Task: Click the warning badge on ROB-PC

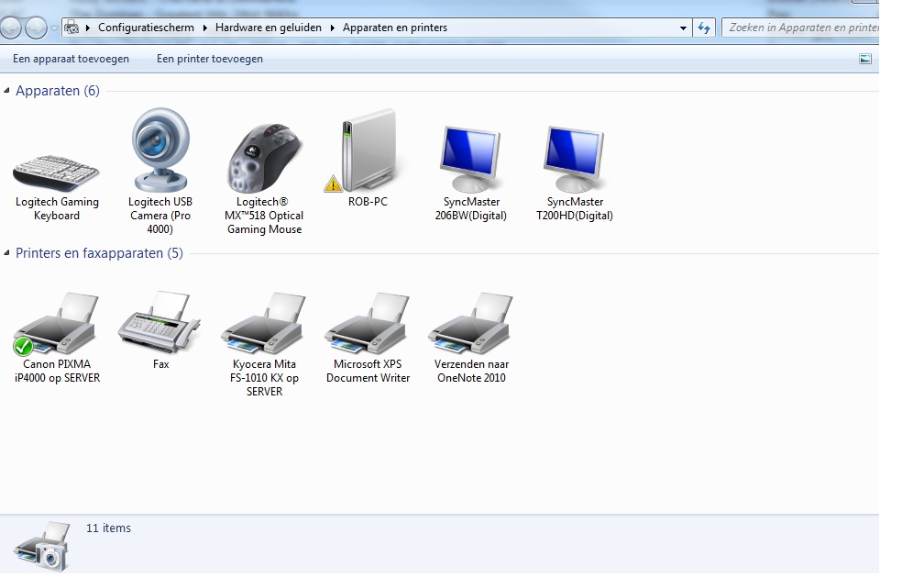Action: 333,184
